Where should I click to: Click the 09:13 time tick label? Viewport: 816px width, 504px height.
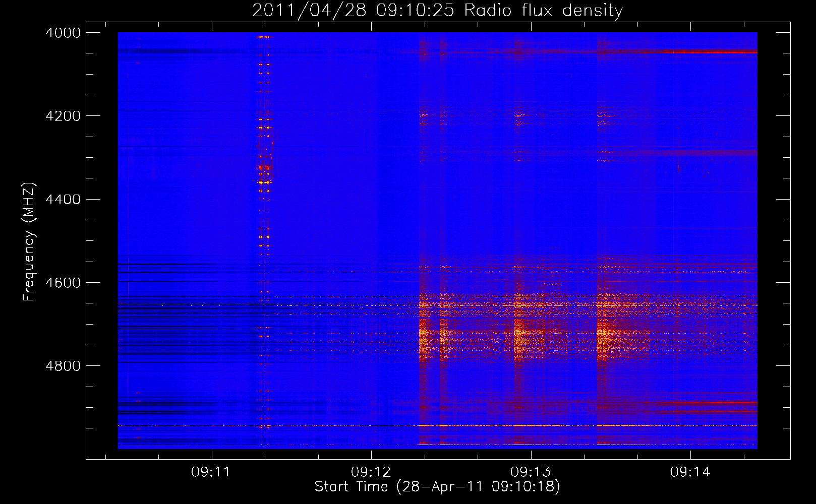[x=531, y=472]
